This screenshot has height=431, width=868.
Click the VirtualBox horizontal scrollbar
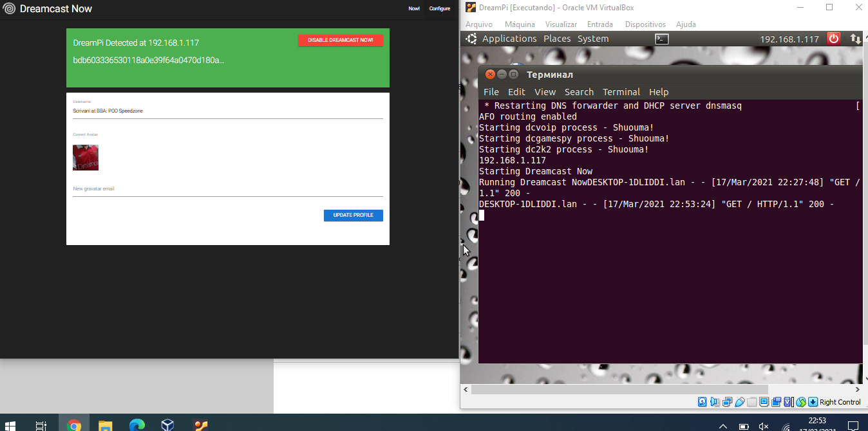619,390
